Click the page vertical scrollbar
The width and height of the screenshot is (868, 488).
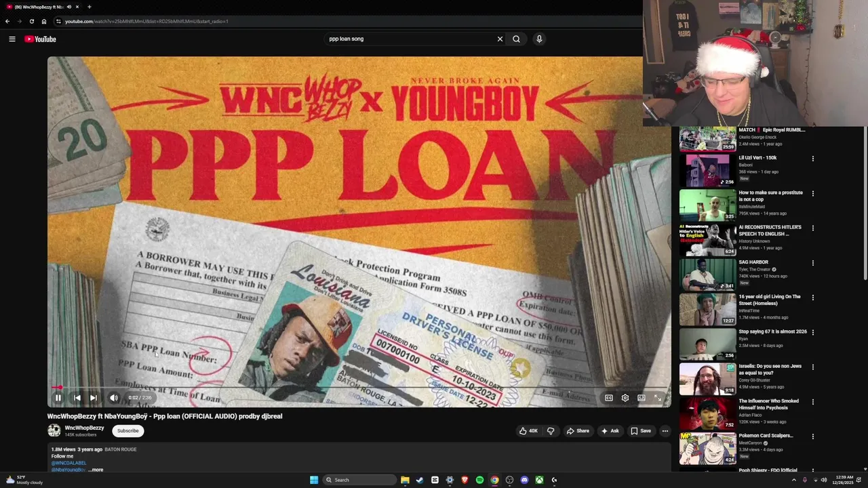tap(865, 203)
